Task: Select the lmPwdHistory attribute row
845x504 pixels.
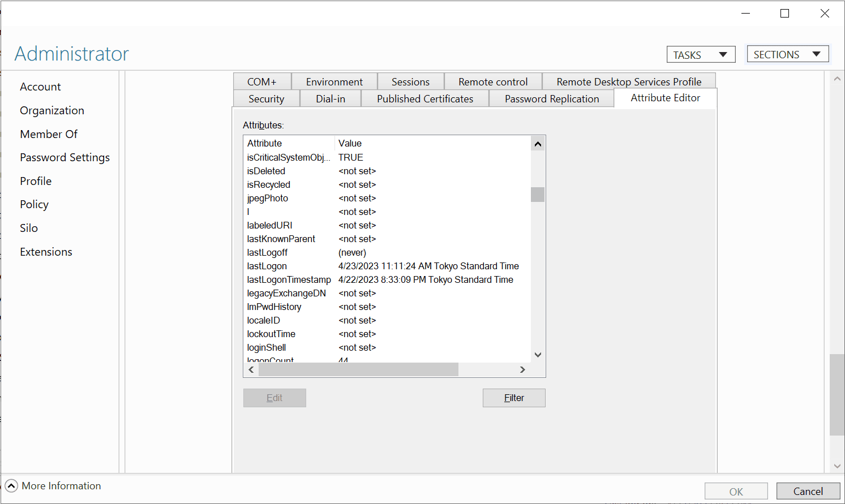Action: pos(387,307)
